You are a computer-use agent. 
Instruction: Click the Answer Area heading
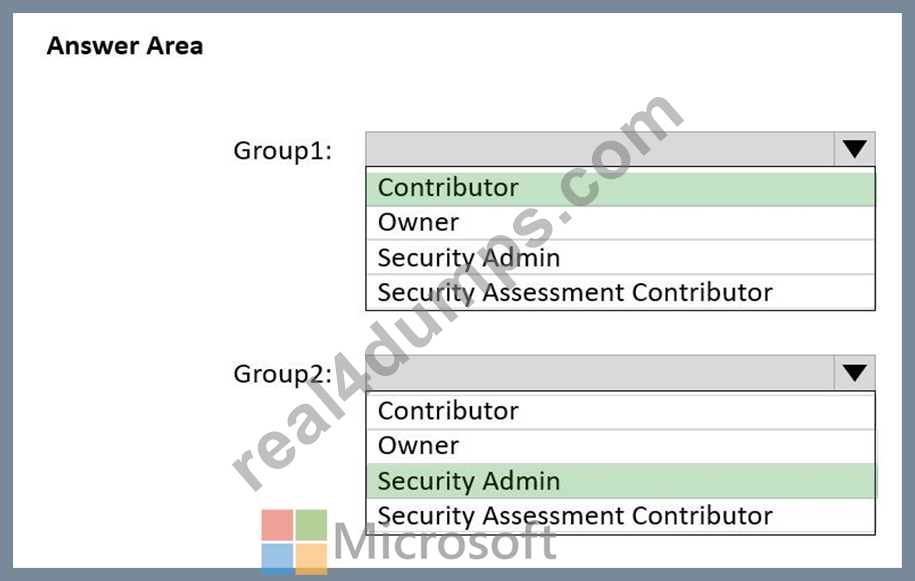click(x=125, y=46)
